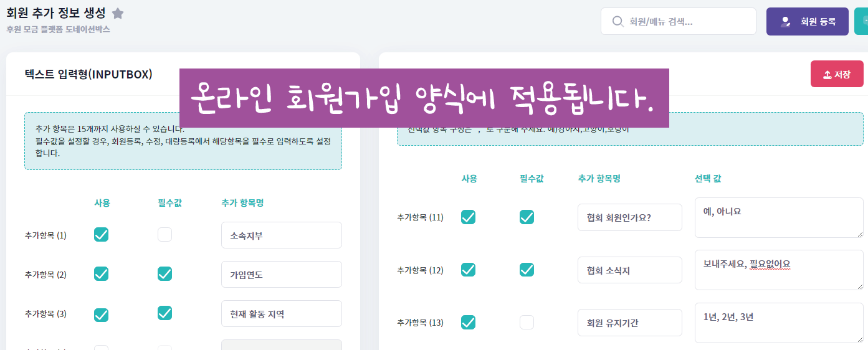Click the favorite star icon beside page title
868x350 pixels.
point(118,14)
